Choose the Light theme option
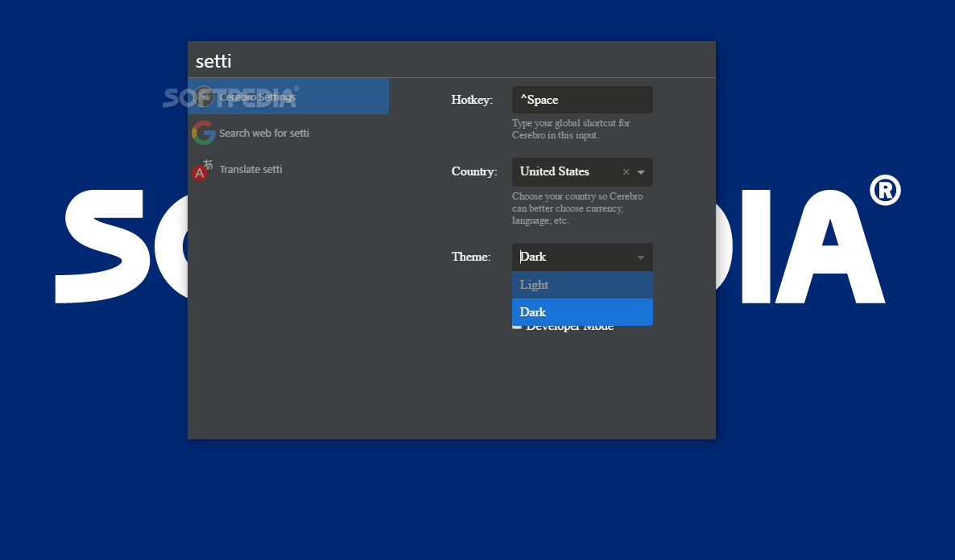Viewport: 955px width, 560px height. point(582,285)
